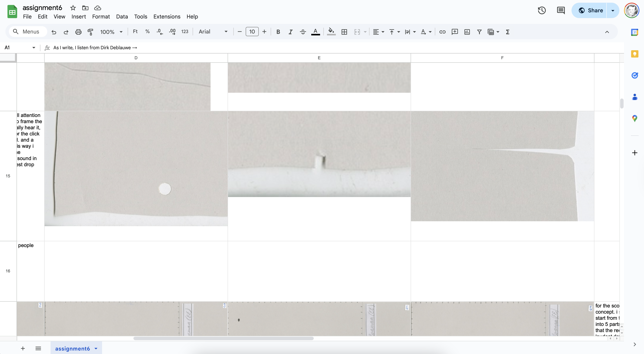Click the font size input field

coord(252,32)
